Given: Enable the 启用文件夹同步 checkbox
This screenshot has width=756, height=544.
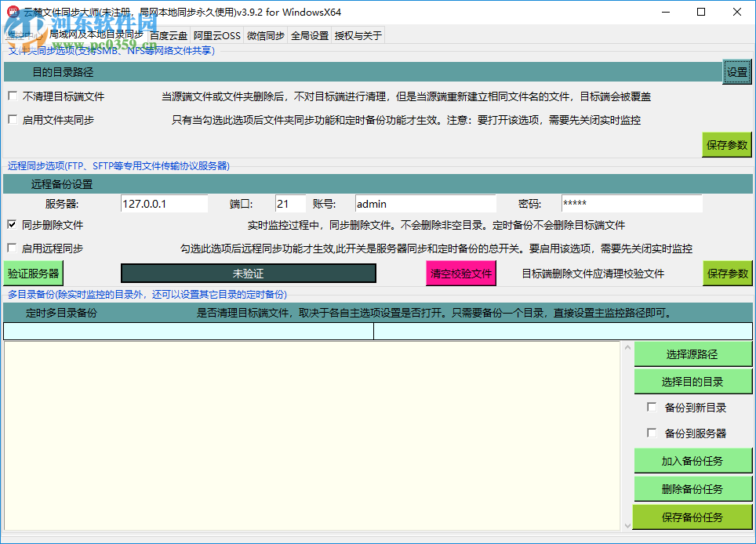Looking at the screenshot, I should pyautogui.click(x=13, y=119).
